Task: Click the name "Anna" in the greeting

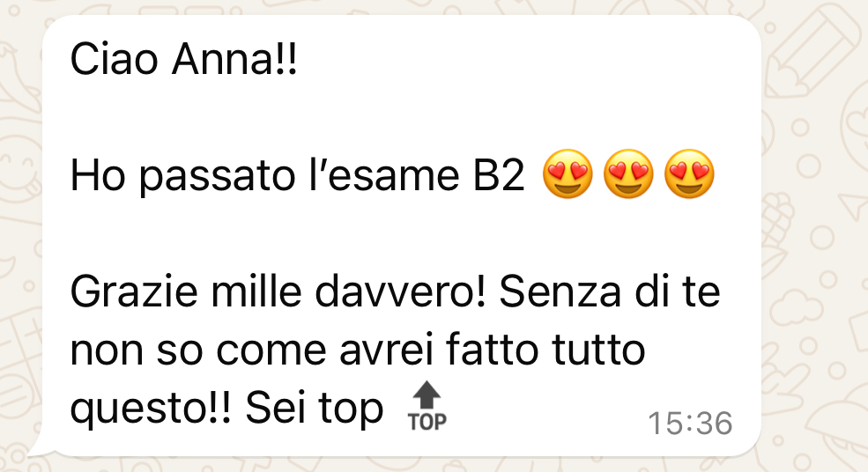Action: 223,59
